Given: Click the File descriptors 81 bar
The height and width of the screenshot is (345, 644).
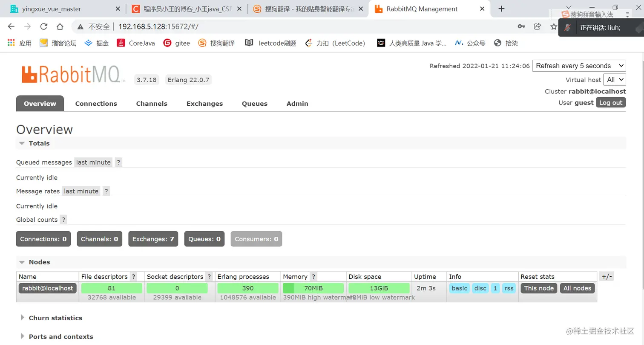Looking at the screenshot, I should 112,288.
